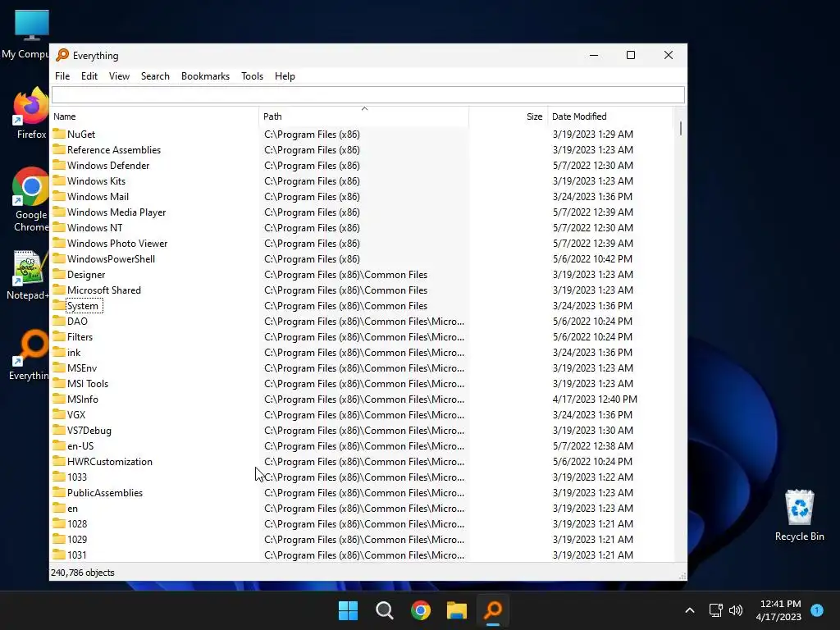Click the VGX folder name
840x630 pixels.
[x=76, y=414]
